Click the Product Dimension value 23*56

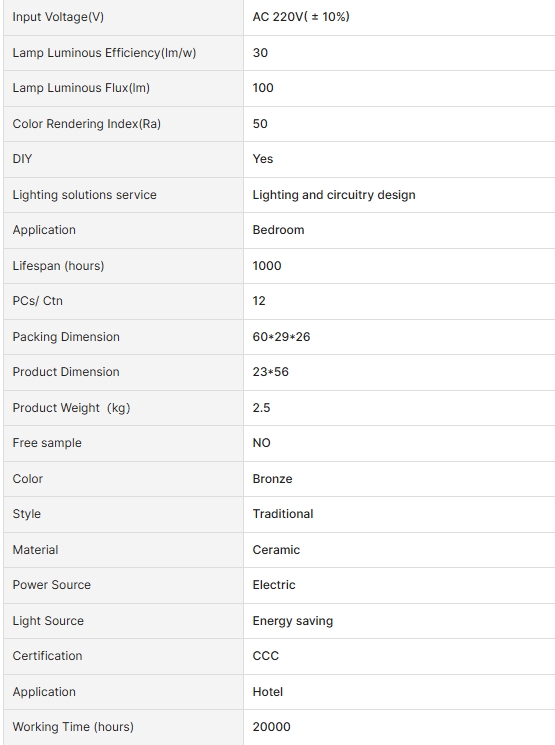(x=270, y=372)
